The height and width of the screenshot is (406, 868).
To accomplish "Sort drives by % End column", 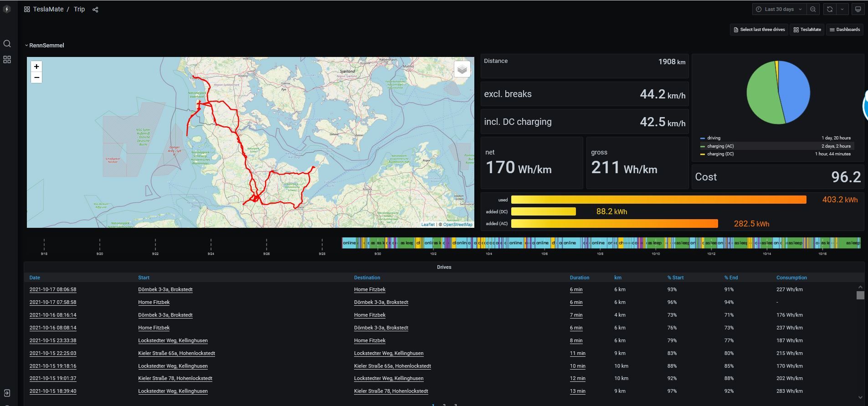I will 731,278.
